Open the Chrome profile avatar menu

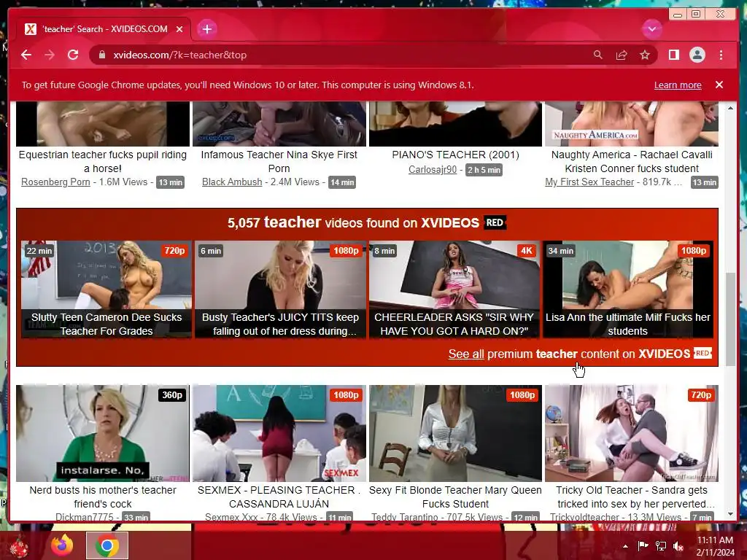pos(697,55)
